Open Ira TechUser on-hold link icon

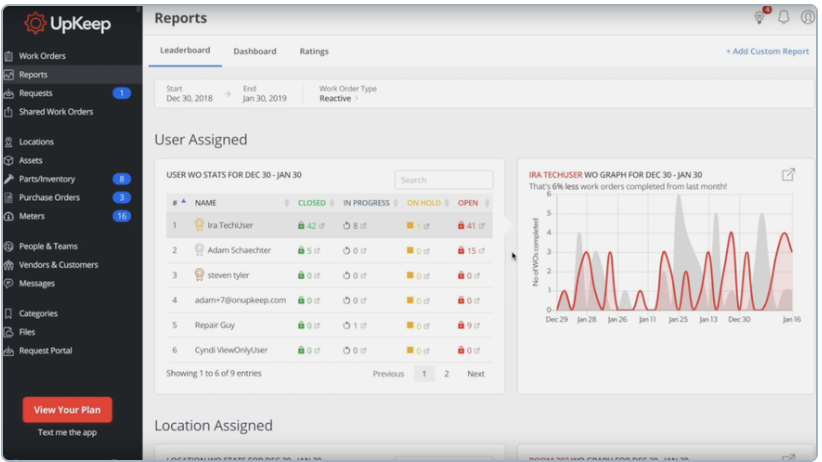point(426,227)
